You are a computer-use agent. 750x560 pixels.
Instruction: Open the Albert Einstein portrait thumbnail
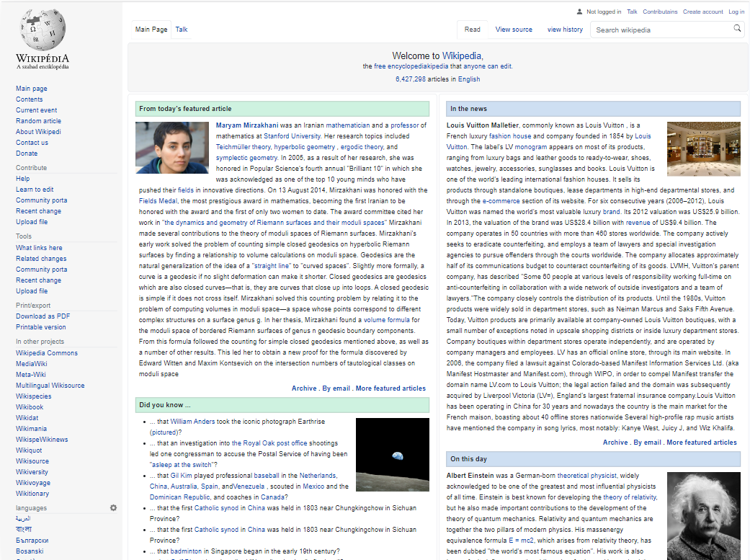pyautogui.click(x=704, y=516)
